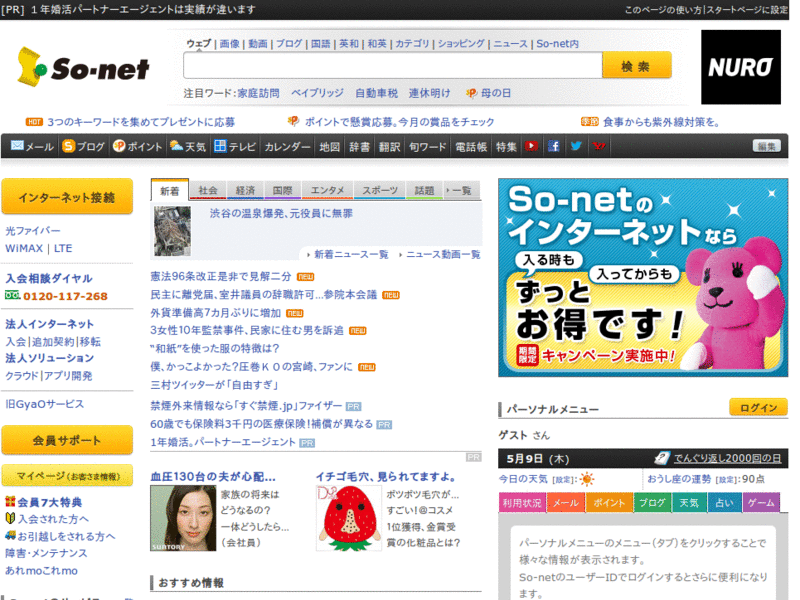Open 旧GyaOサービス link
800x600 pixels.
click(x=44, y=404)
